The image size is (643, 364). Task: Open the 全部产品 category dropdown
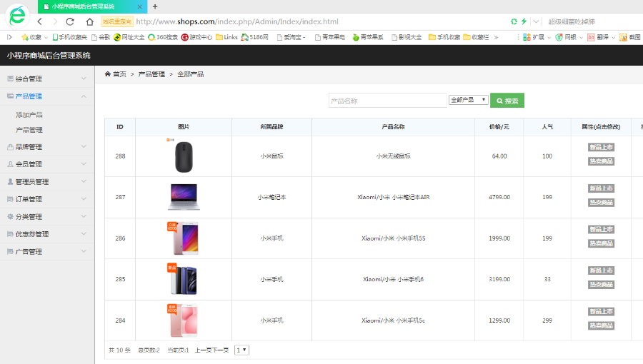tap(468, 100)
